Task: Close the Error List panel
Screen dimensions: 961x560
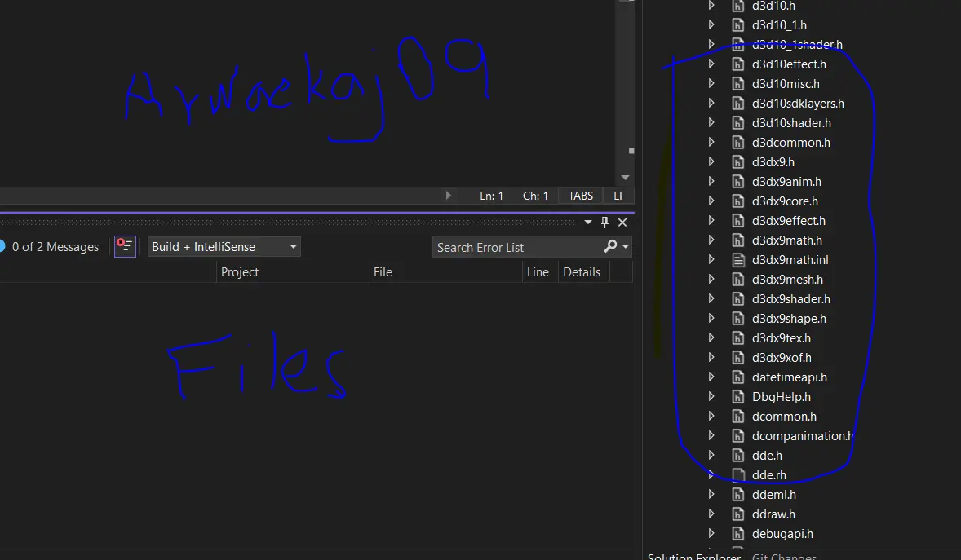Action: point(622,223)
